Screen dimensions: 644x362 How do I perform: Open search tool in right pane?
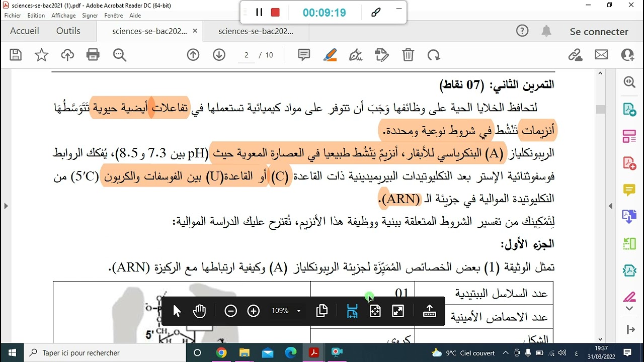(x=629, y=82)
